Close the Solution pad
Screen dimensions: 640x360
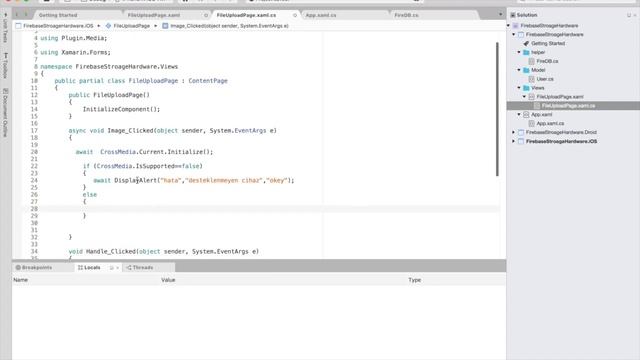(x=635, y=15)
